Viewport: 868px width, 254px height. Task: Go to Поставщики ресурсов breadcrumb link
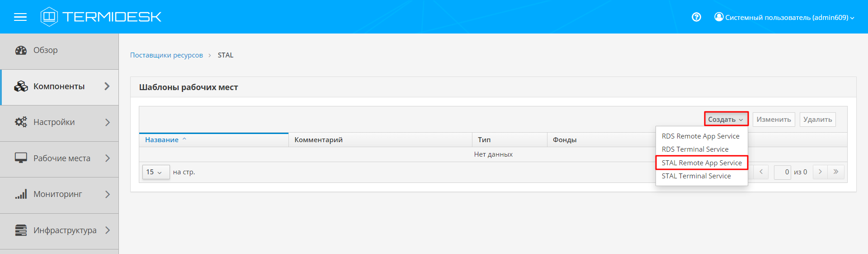click(x=166, y=55)
